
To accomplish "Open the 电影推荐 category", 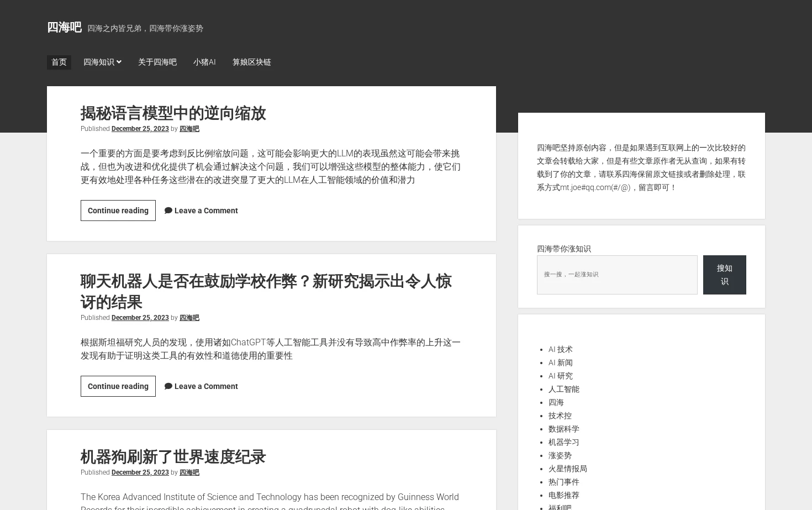I will click(x=563, y=495).
